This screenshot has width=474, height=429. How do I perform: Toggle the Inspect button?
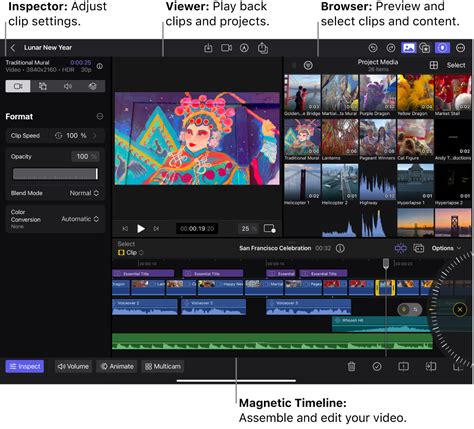tap(25, 367)
